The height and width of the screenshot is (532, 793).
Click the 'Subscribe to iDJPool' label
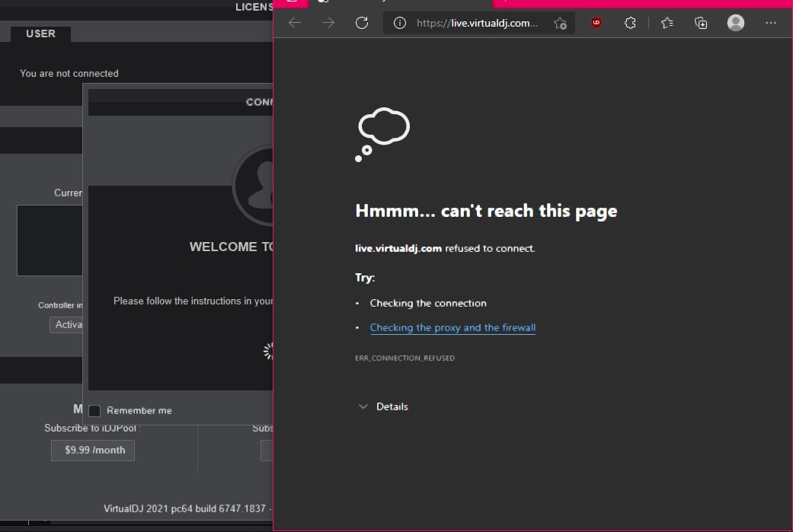pos(92,428)
